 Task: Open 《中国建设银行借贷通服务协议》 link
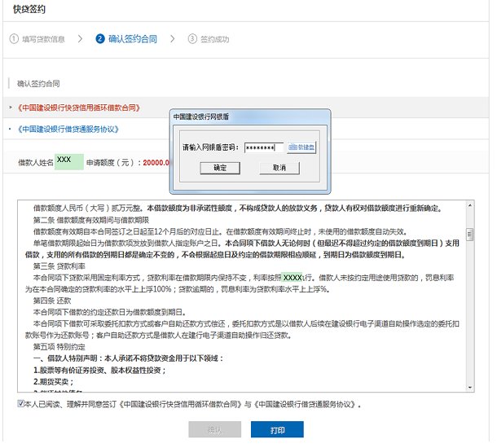tap(68, 129)
